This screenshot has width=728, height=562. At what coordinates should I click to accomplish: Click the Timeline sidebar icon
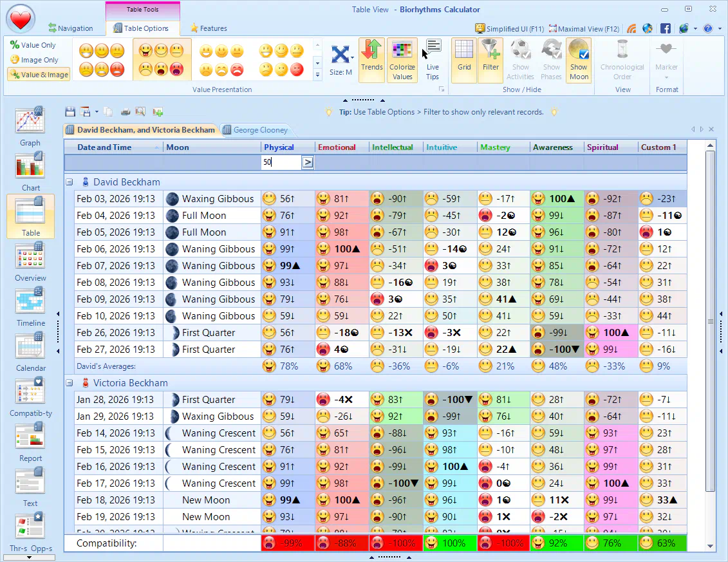[x=30, y=303]
